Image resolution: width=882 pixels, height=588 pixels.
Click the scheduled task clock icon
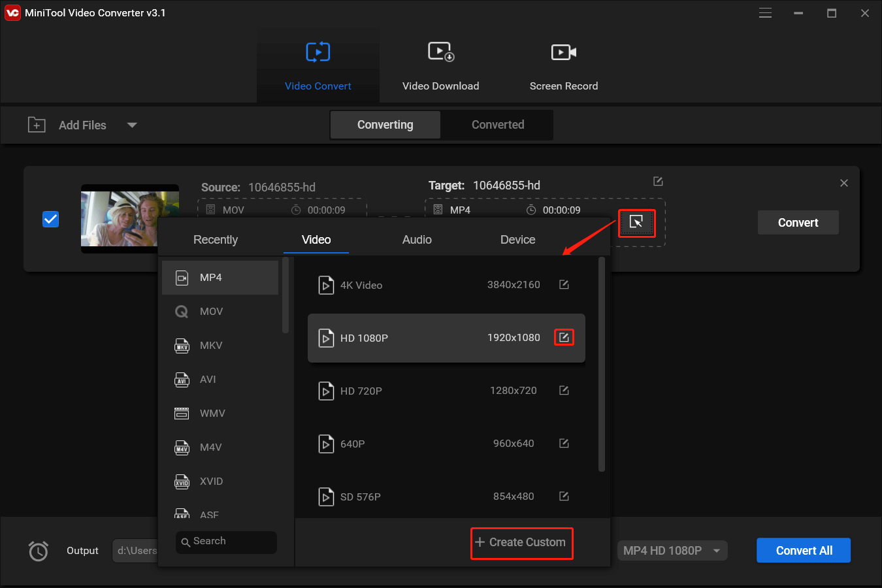(x=39, y=551)
